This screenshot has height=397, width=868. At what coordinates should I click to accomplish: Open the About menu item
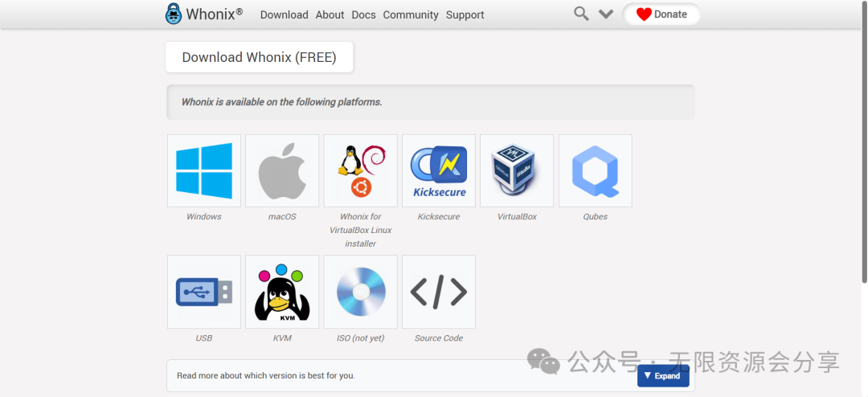(330, 15)
